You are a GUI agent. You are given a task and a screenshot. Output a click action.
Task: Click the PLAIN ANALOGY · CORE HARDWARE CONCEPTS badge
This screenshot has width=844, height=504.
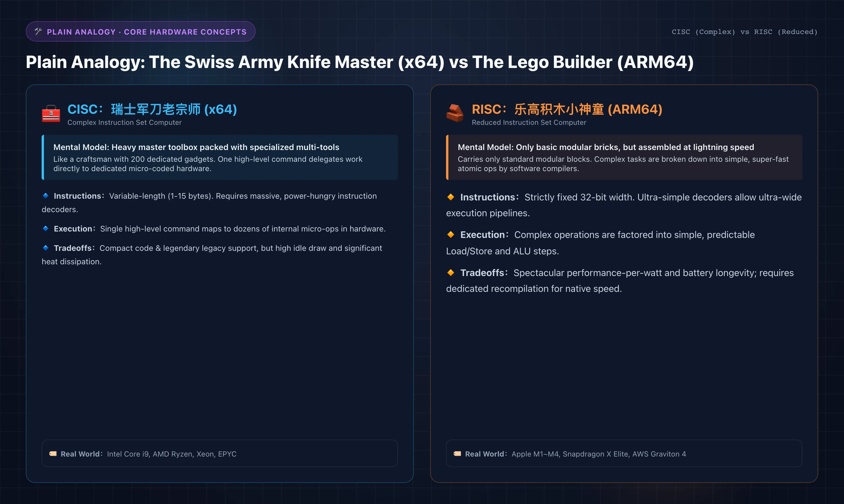click(x=141, y=32)
